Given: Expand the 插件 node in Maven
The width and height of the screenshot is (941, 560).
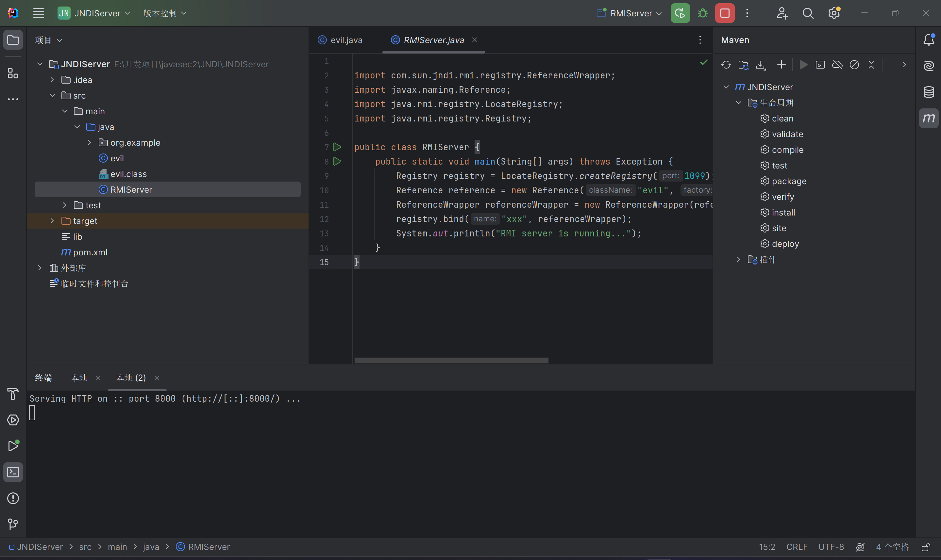Looking at the screenshot, I should click(x=738, y=259).
